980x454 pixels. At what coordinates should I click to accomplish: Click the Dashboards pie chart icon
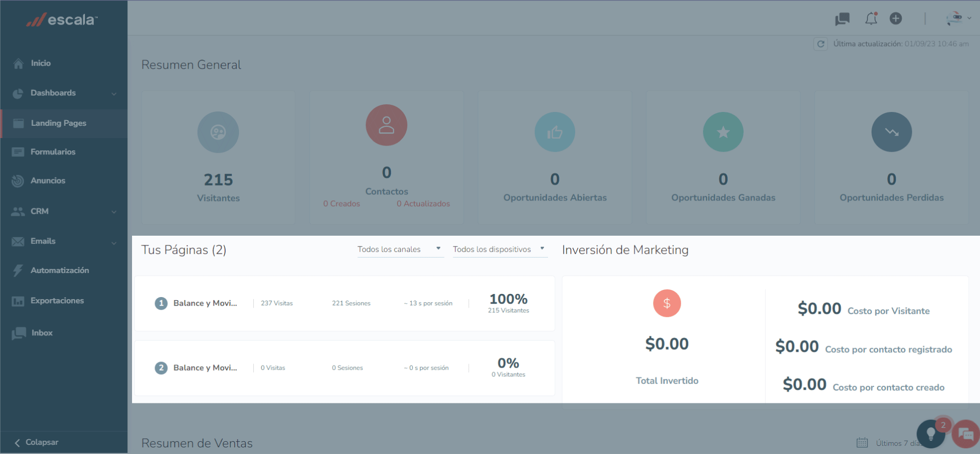coord(18,94)
